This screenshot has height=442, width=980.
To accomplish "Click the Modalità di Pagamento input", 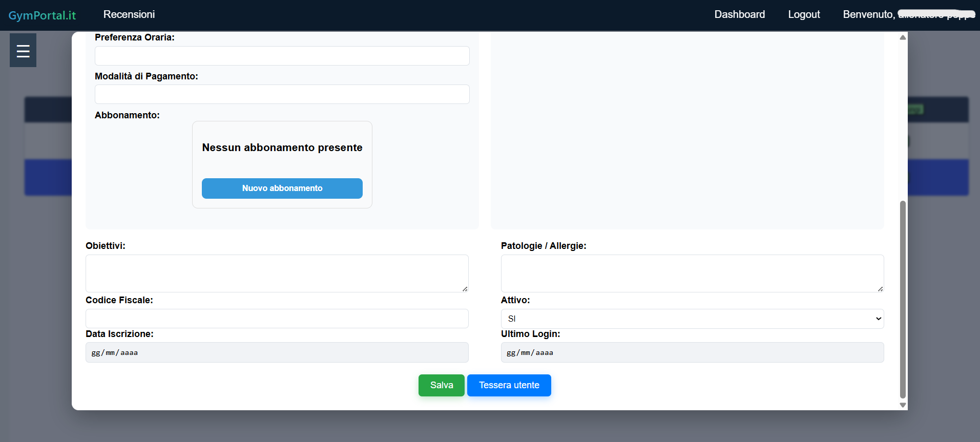I will tap(282, 94).
